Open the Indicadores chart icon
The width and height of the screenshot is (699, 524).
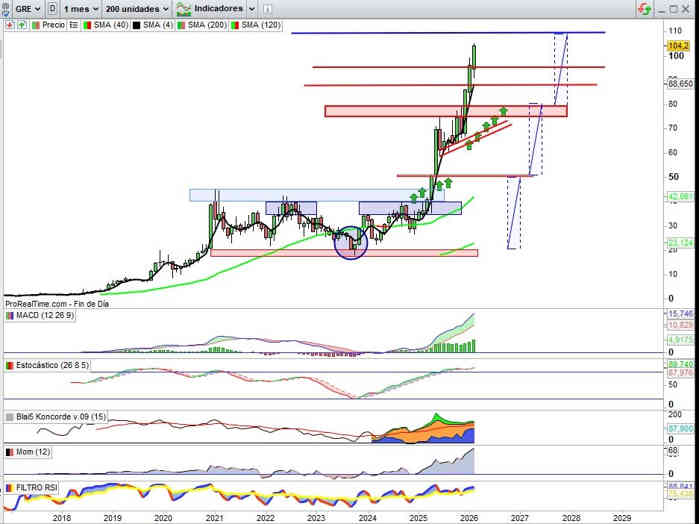tap(182, 8)
